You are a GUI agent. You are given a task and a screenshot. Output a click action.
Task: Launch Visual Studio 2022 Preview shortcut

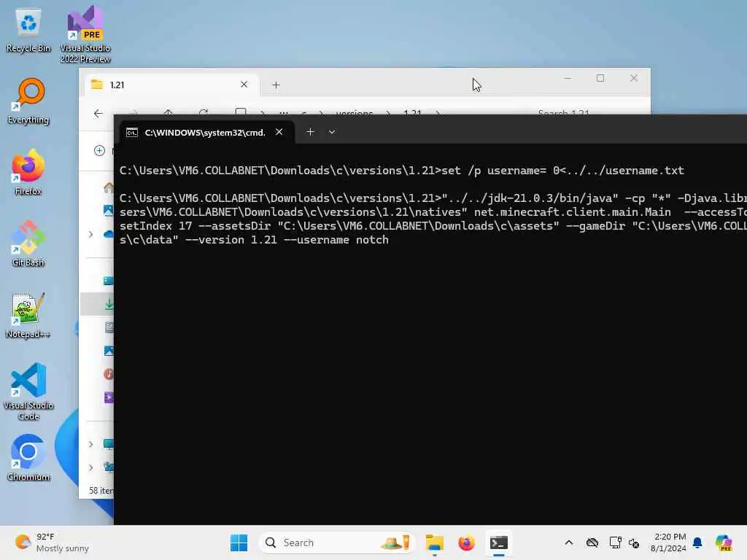click(x=85, y=34)
